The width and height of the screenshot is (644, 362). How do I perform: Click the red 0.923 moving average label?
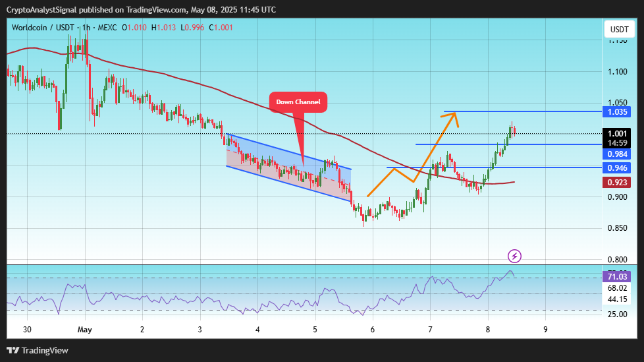click(616, 182)
